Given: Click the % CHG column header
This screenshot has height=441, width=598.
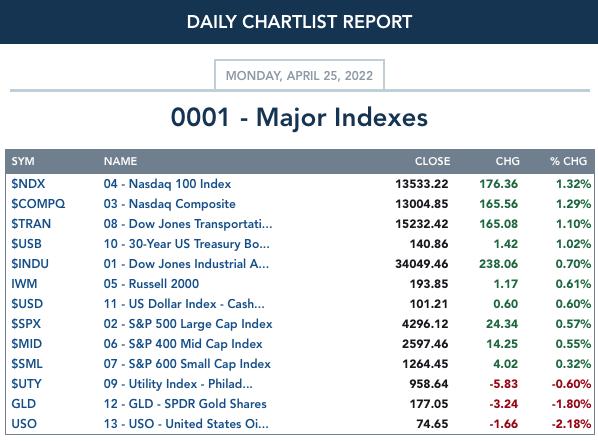Looking at the screenshot, I should point(568,161).
